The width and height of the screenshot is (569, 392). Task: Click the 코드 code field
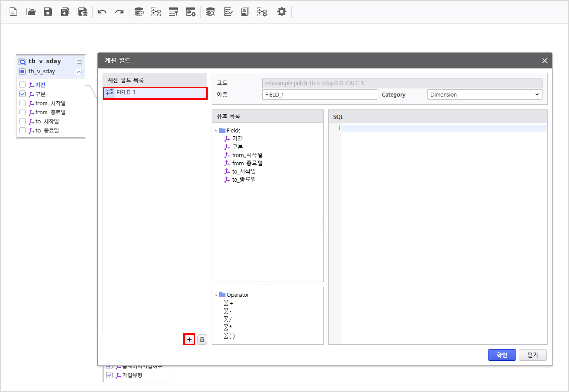coord(402,83)
